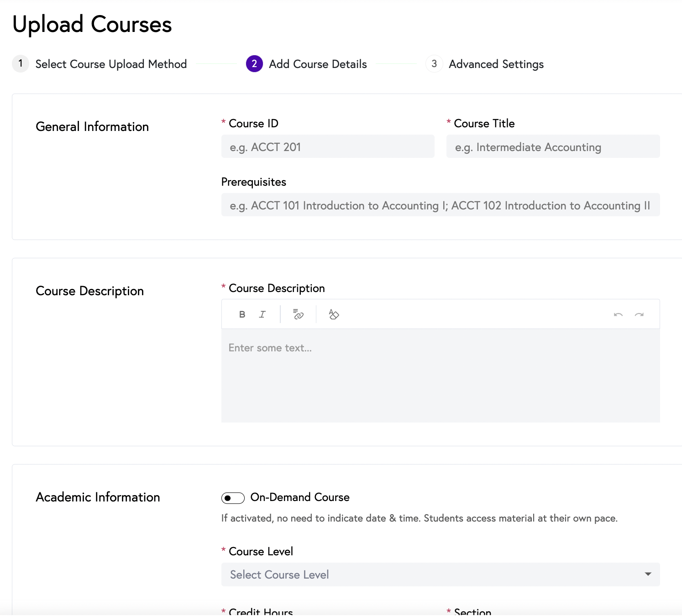Toggle bold formatting in description editor
Viewport: 682px width, 616px height.
242,314
